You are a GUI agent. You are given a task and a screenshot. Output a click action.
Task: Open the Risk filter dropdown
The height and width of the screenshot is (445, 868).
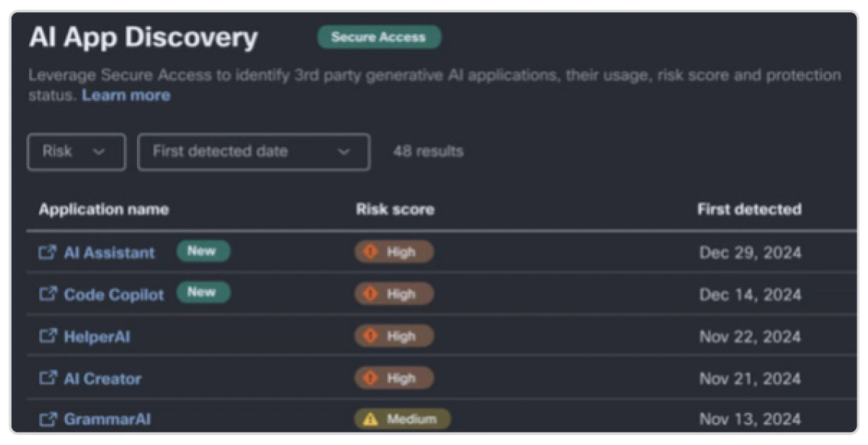click(x=76, y=151)
